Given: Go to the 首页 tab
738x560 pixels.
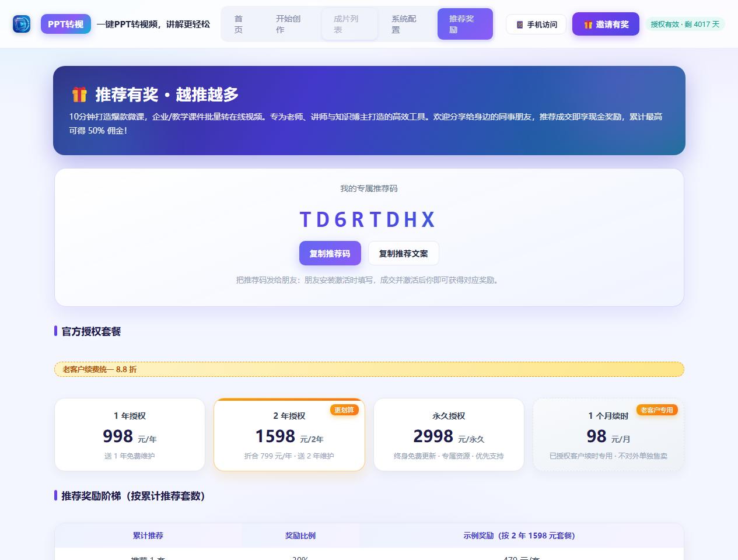Looking at the screenshot, I should [x=239, y=24].
